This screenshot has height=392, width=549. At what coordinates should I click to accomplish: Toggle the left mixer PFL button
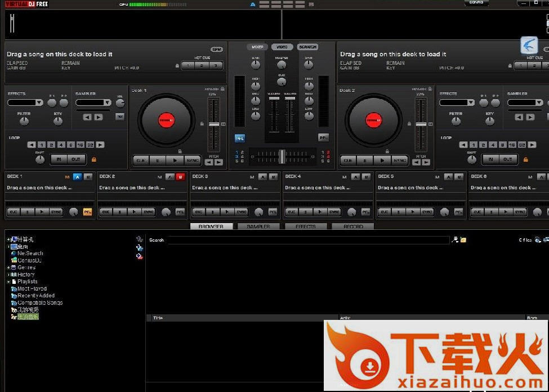(240, 139)
